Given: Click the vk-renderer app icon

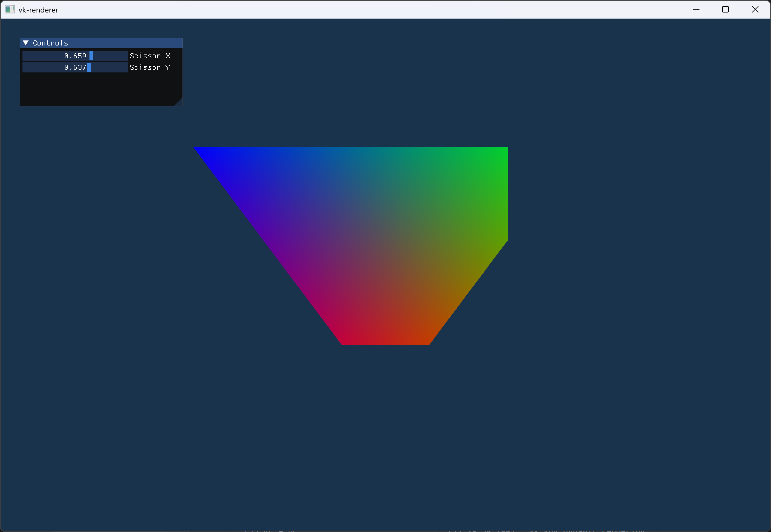Looking at the screenshot, I should point(10,9).
